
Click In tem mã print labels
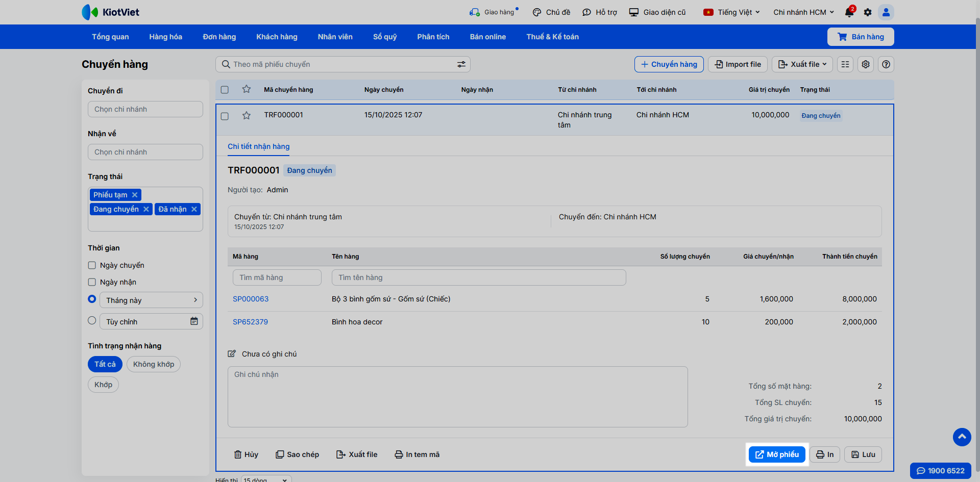coord(417,454)
